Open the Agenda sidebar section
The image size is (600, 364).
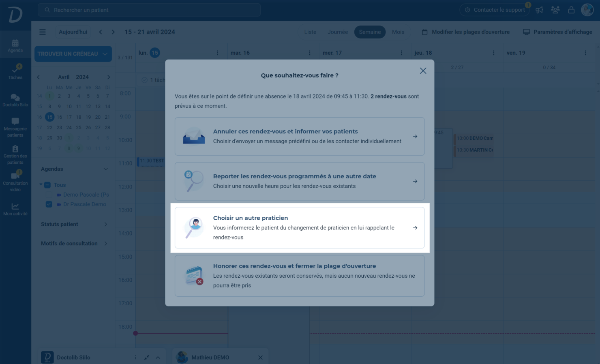point(15,46)
